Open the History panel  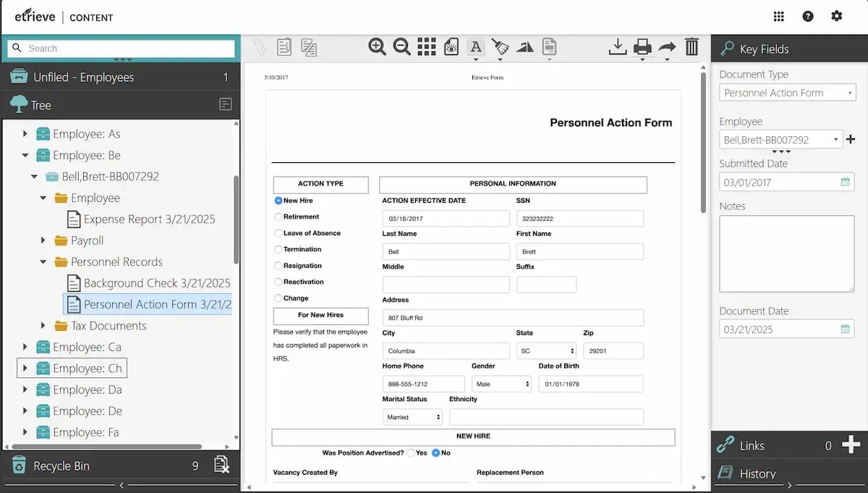(789, 473)
